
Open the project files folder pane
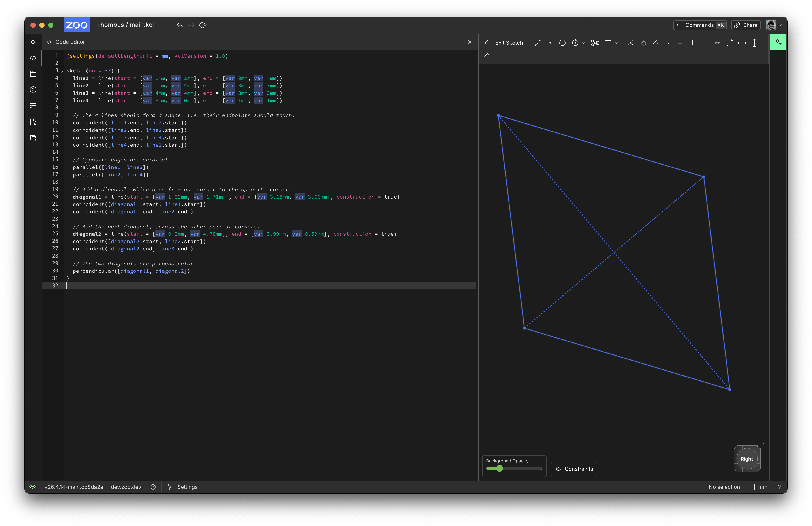click(33, 74)
